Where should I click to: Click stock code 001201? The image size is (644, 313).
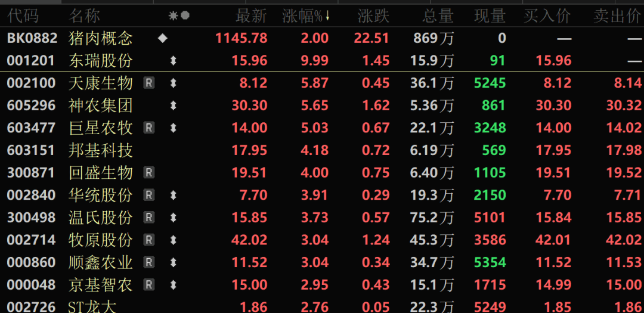tap(31, 61)
